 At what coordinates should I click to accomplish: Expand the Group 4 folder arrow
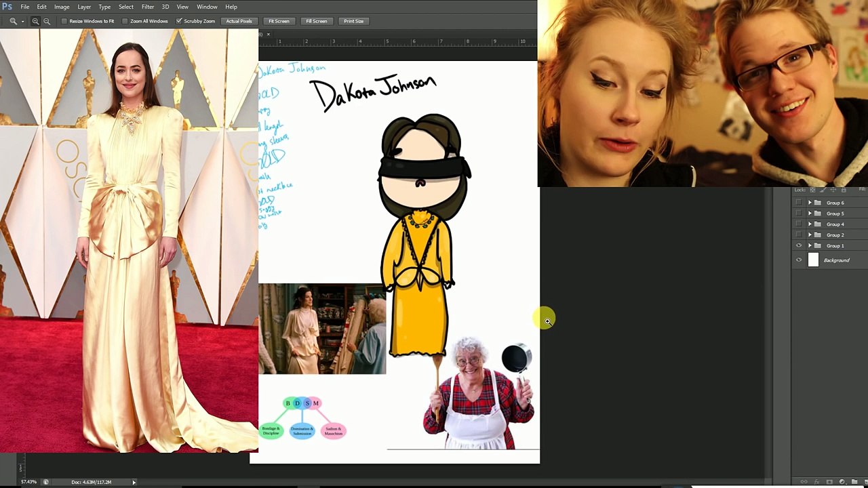pyautogui.click(x=810, y=224)
